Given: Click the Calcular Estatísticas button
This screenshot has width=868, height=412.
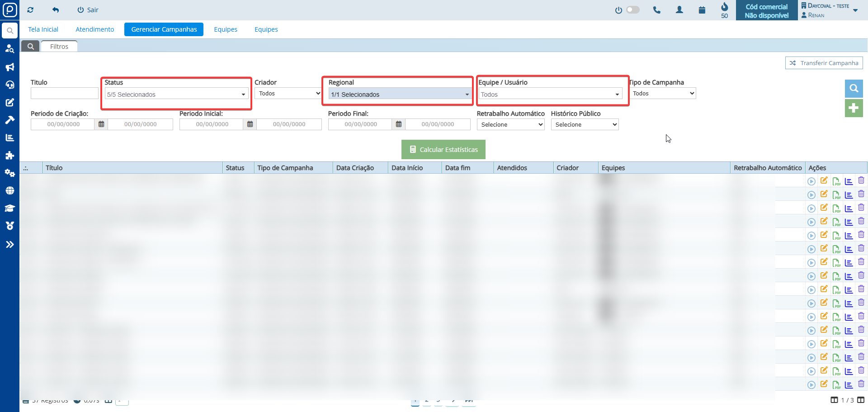Looking at the screenshot, I should [443, 150].
